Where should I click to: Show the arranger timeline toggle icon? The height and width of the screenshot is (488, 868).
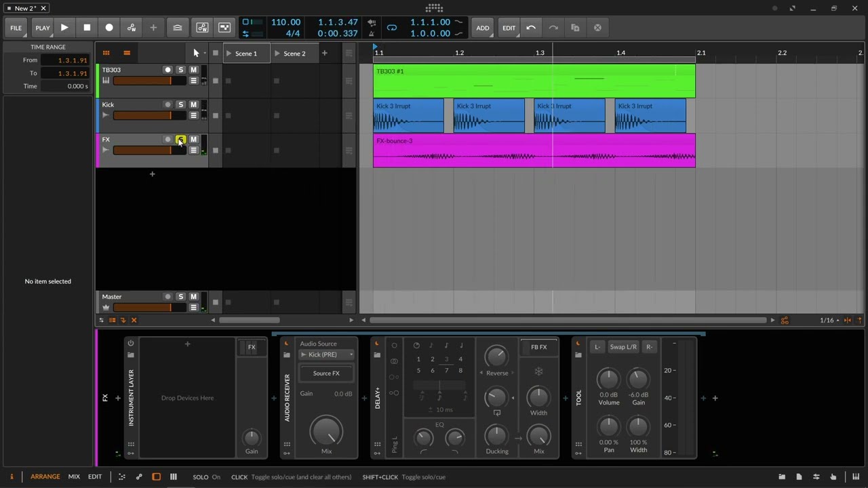(127, 53)
